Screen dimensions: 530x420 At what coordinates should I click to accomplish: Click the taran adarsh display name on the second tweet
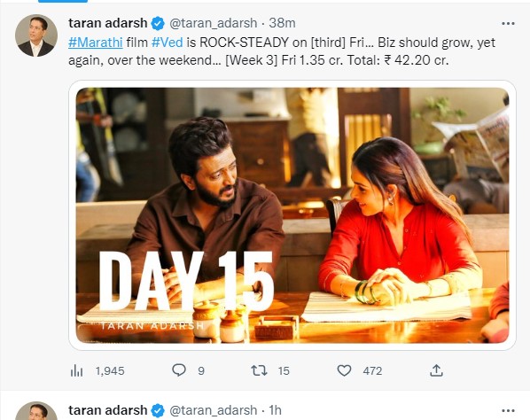point(108,410)
